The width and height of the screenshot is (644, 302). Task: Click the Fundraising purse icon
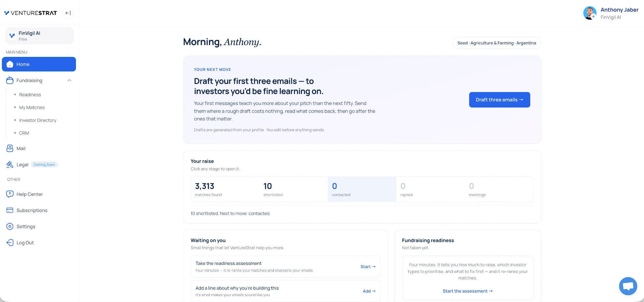coord(10,80)
